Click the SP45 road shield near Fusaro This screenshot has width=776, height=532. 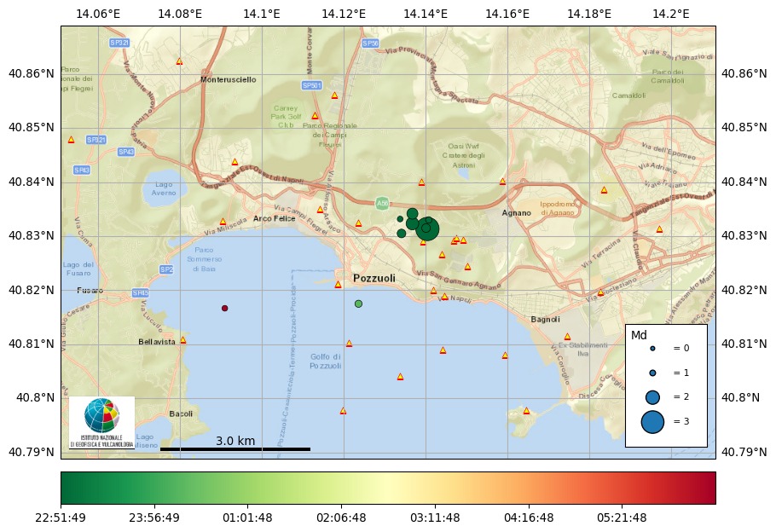(140, 292)
